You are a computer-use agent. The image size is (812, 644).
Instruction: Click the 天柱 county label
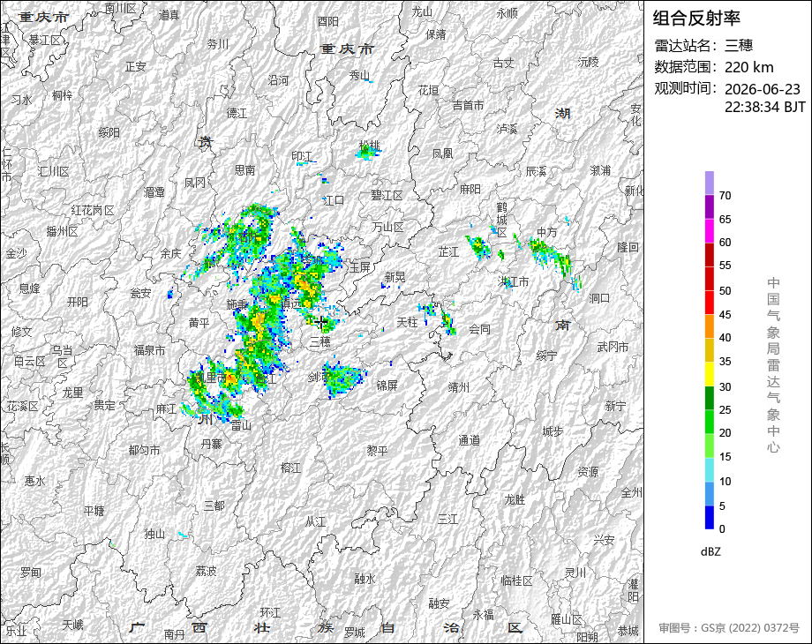pyautogui.click(x=407, y=322)
